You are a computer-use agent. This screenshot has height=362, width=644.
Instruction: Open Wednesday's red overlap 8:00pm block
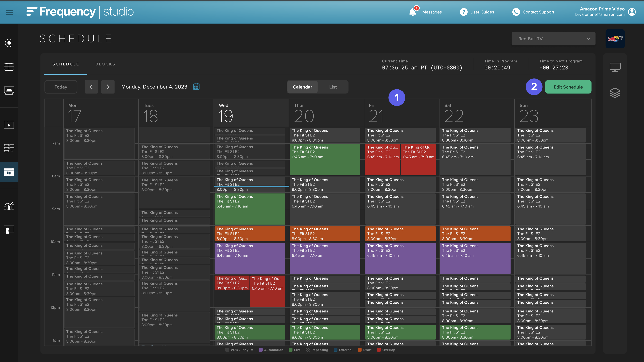232,283
